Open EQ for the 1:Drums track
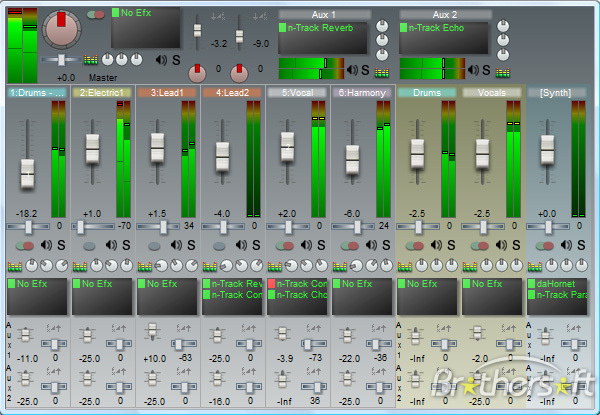This screenshot has height=415, width=600. (15, 266)
